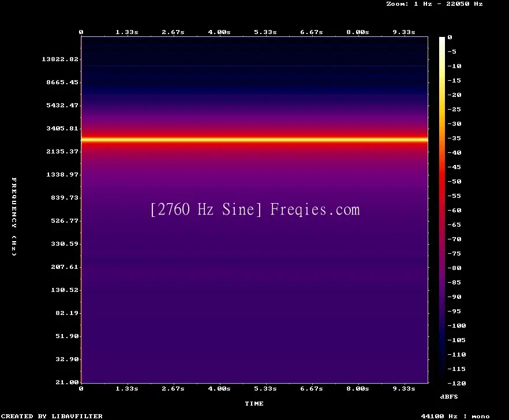Screen dimensions: 509x420
Task: Select the "-110" dBFS scale label
Action: tap(456, 354)
